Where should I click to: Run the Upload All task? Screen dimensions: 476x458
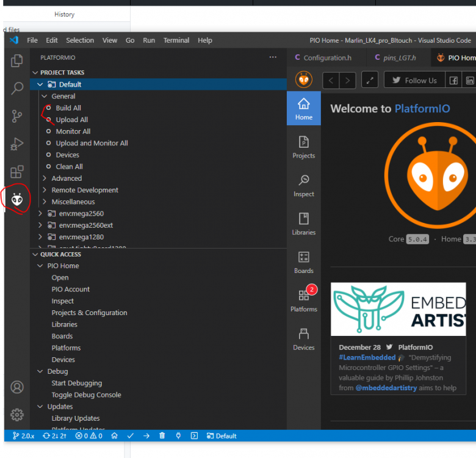71,120
